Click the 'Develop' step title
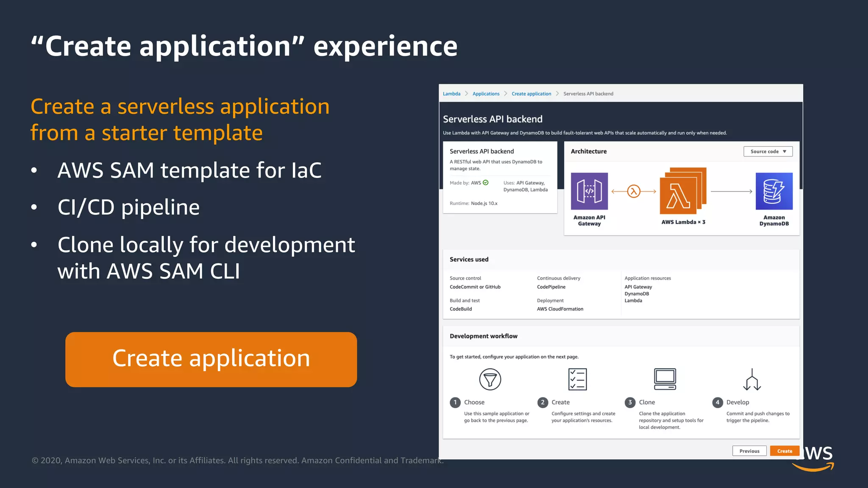Viewport: 868px width, 488px height. [737, 402]
